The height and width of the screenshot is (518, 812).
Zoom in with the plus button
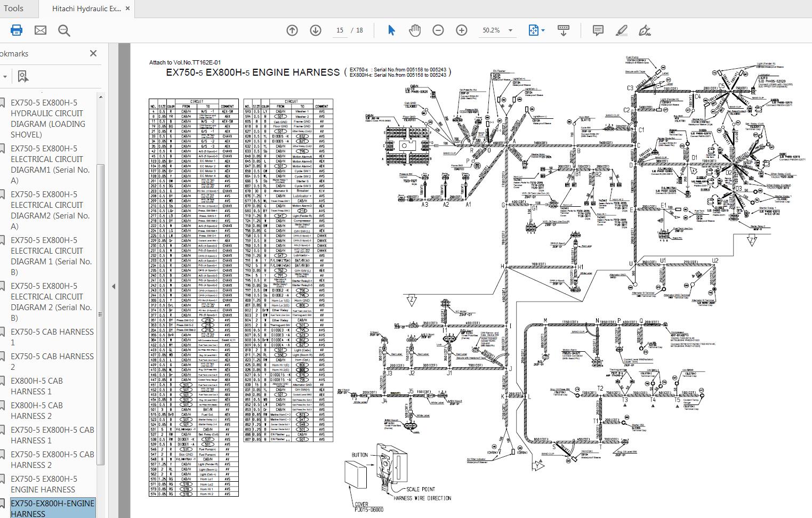click(x=462, y=30)
